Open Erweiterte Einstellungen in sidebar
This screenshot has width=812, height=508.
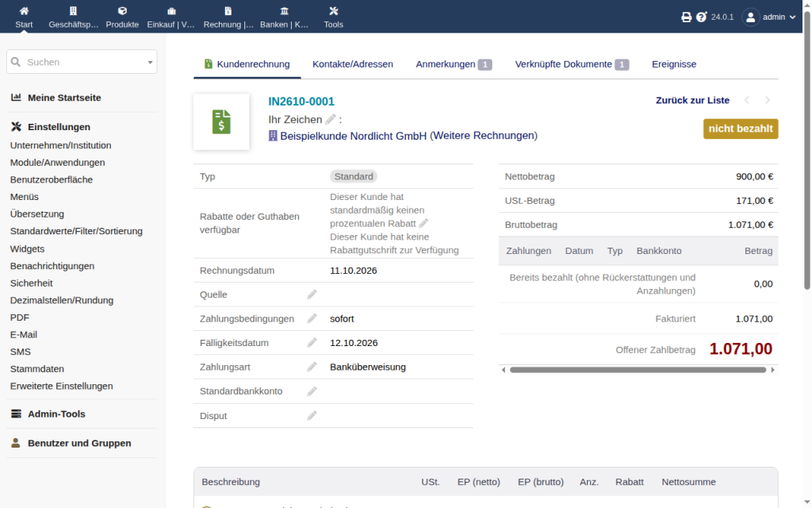62,387
